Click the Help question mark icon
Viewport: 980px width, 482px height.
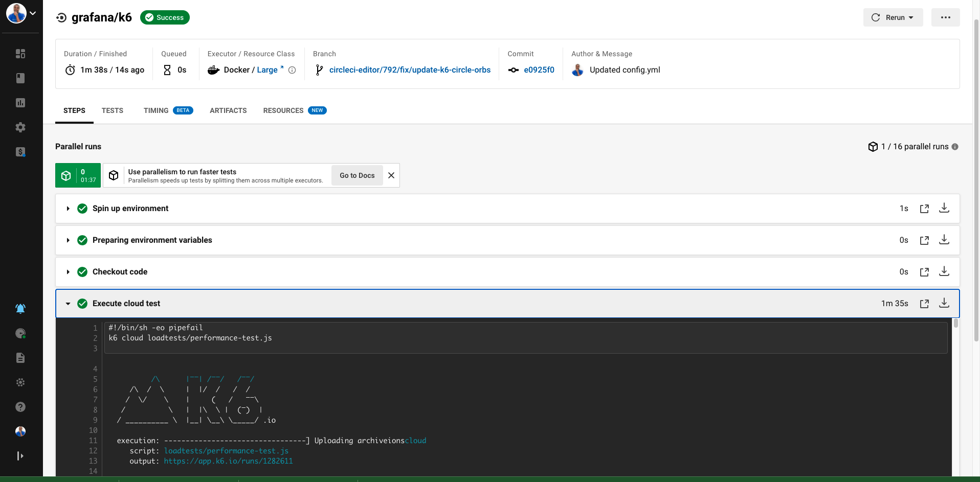20,406
